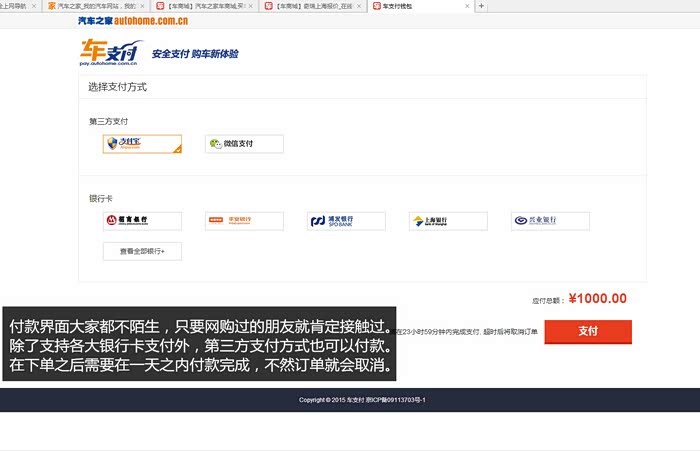Image resolution: width=700 pixels, height=451 pixels.
Task: Click the ¥1000.00 total amount
Action: click(598, 298)
